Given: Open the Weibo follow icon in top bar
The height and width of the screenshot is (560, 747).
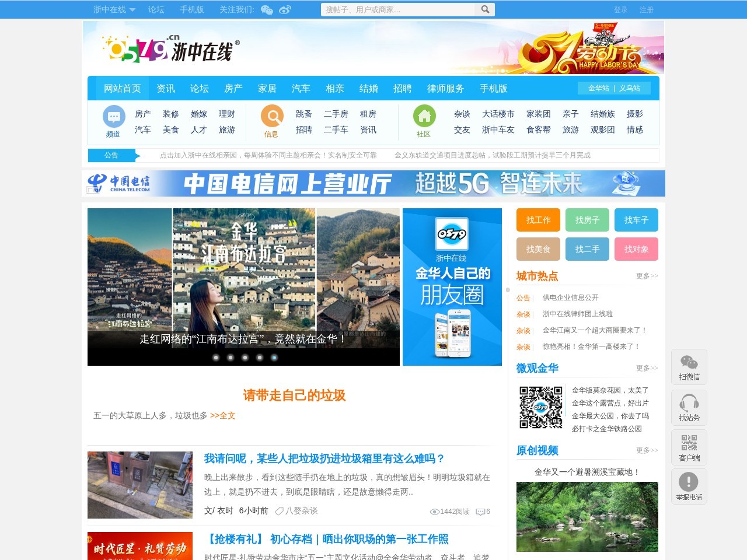Looking at the screenshot, I should tap(285, 10).
